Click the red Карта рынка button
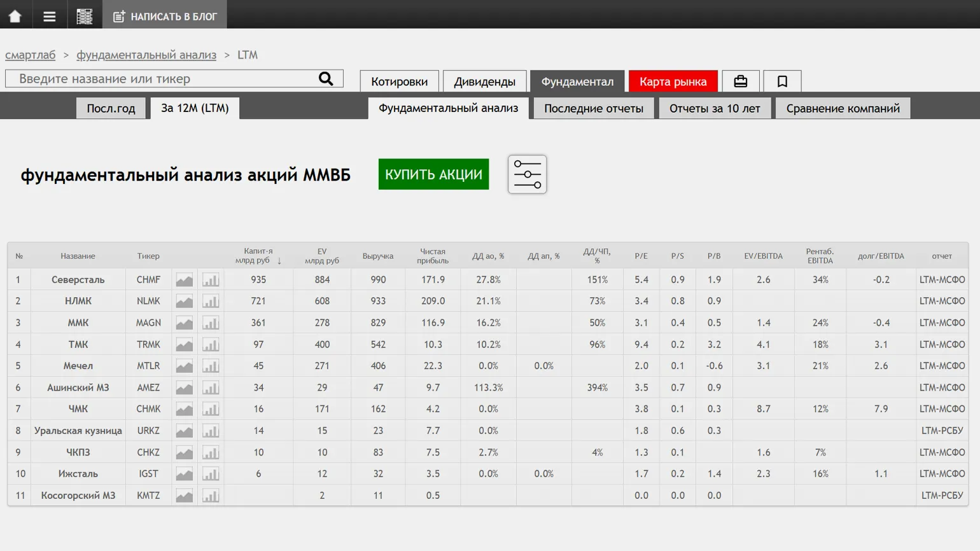The width and height of the screenshot is (980, 551). [673, 81]
